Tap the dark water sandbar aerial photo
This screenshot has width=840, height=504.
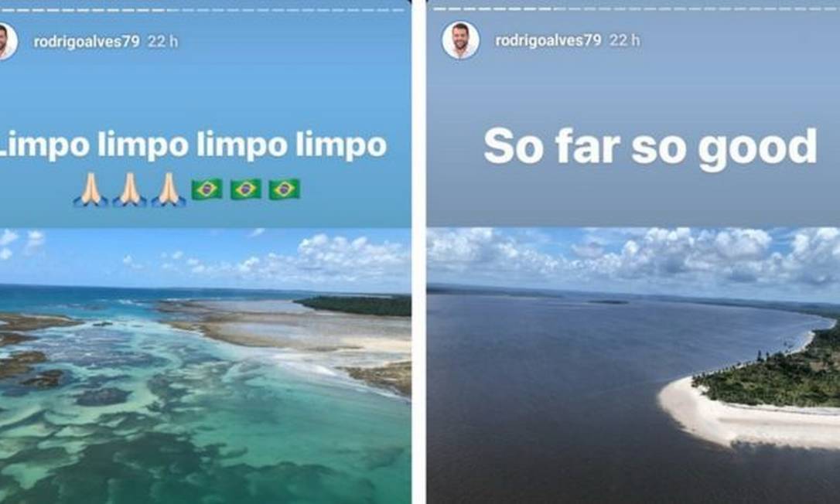[633, 366]
